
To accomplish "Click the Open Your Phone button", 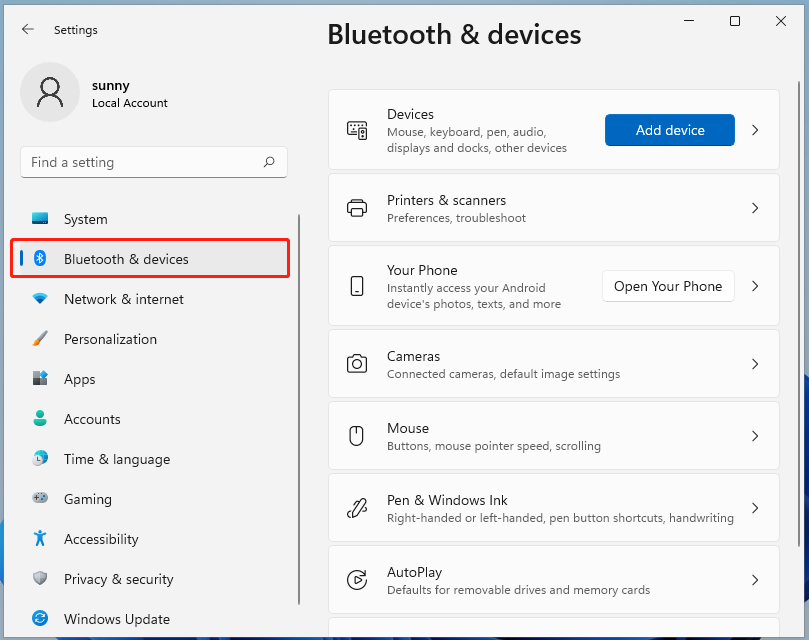I will tap(668, 286).
